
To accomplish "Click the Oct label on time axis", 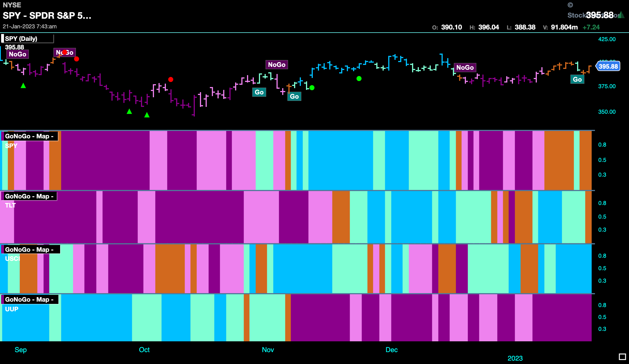I will tap(144, 350).
